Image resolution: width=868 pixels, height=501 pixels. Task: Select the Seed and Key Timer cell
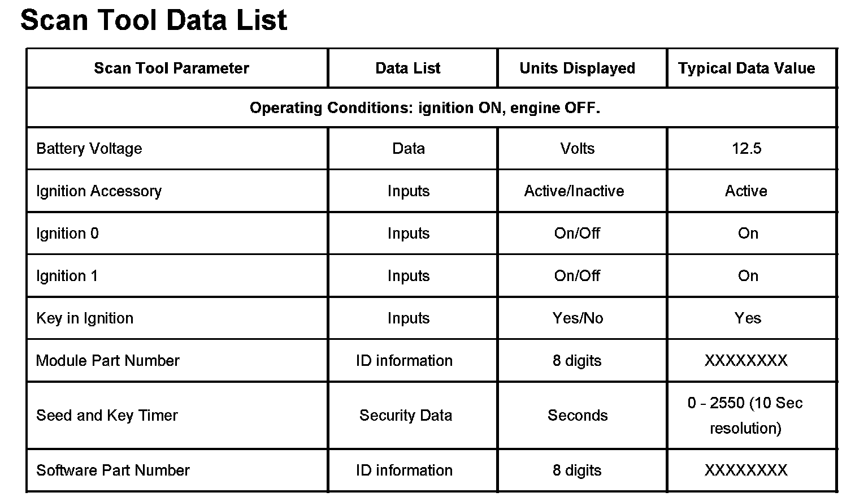tap(107, 416)
